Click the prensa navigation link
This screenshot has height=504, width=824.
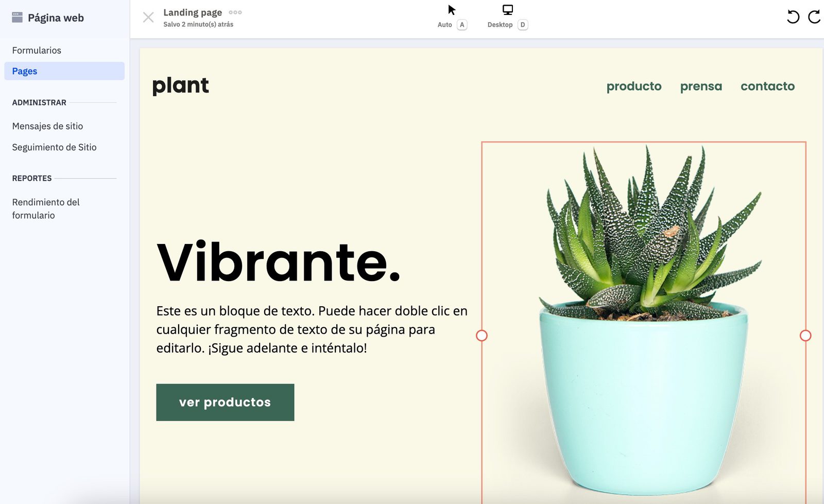point(701,86)
